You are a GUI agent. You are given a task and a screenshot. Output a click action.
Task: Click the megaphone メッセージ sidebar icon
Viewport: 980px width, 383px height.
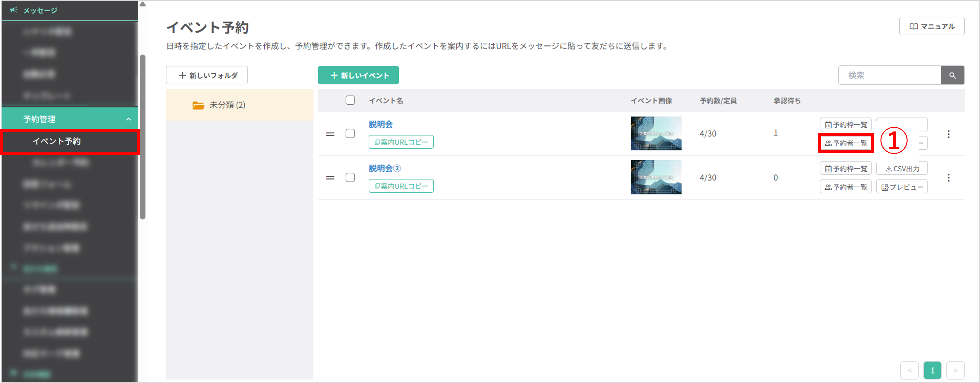14,10
